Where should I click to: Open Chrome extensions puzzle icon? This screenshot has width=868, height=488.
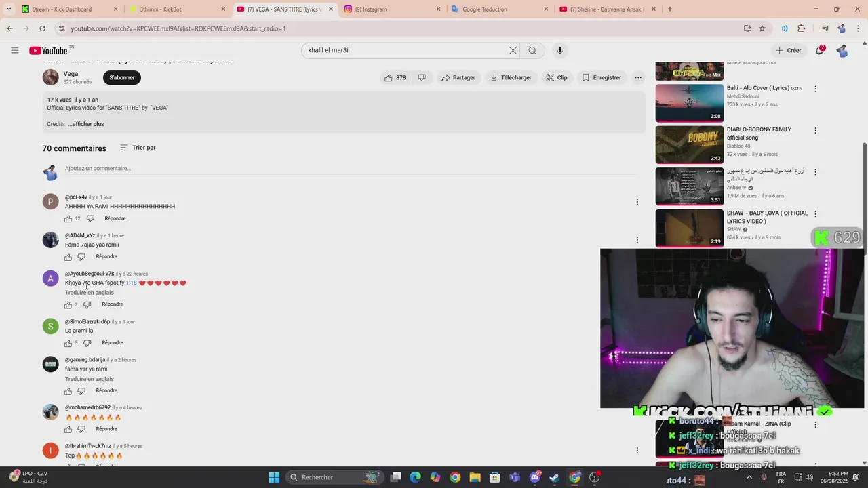tap(801, 28)
